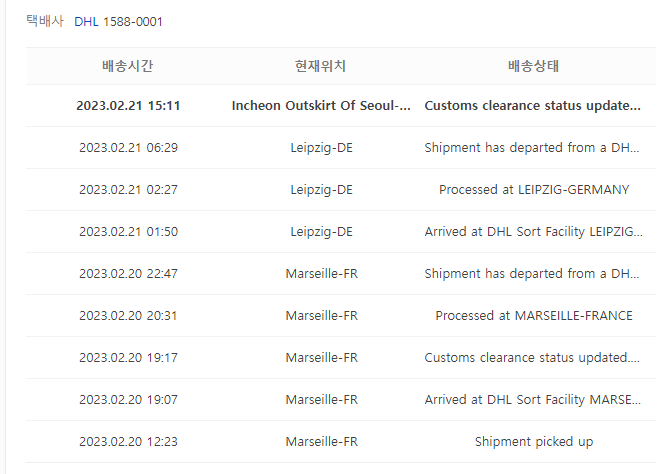Open the DHL courier link
The width and height of the screenshot is (670, 474).
pyautogui.click(x=86, y=22)
